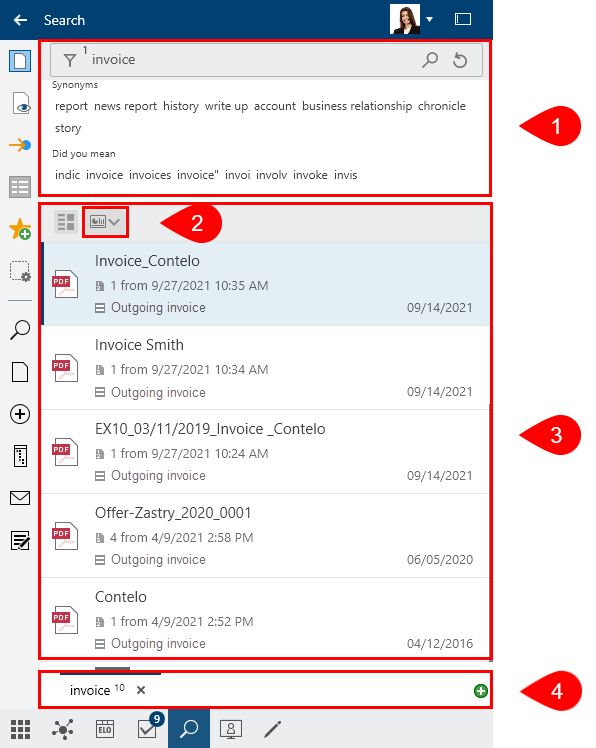Expand the user profile dropdown arrow

pos(429,20)
